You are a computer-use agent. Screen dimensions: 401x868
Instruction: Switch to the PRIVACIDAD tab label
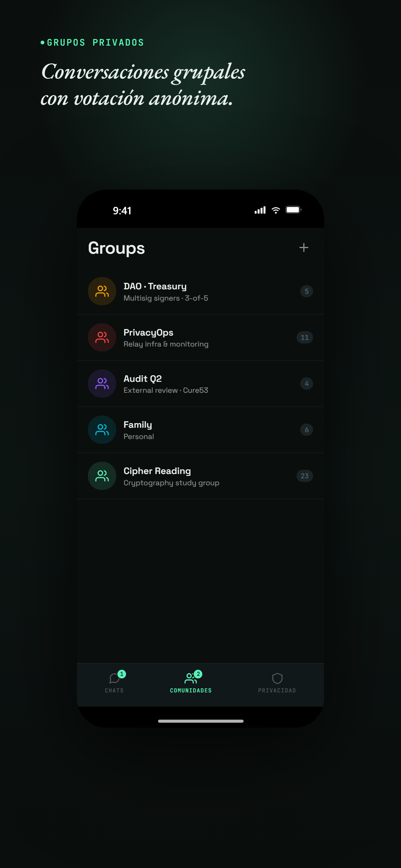tap(277, 691)
